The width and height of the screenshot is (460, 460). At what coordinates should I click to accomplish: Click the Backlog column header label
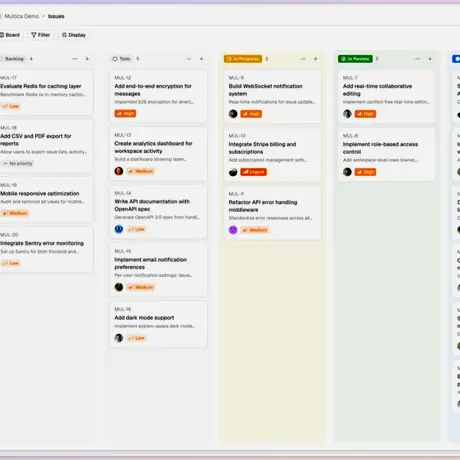pos(14,59)
